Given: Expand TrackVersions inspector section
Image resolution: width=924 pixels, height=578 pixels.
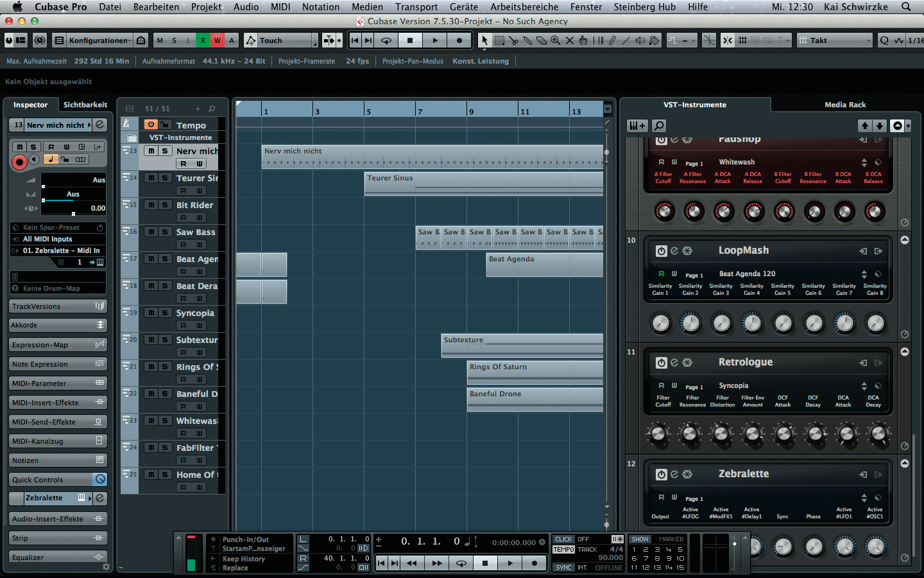Looking at the screenshot, I should pyautogui.click(x=57, y=306).
